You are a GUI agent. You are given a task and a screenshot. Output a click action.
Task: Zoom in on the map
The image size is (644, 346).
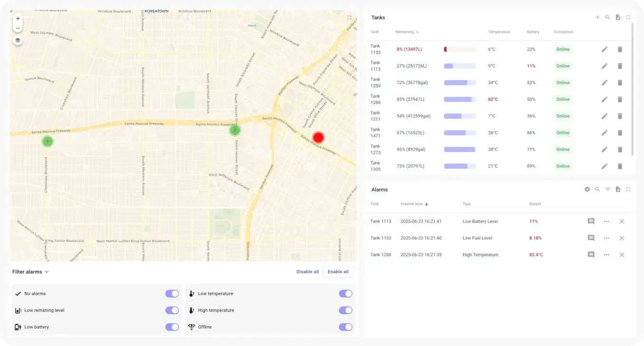point(18,19)
